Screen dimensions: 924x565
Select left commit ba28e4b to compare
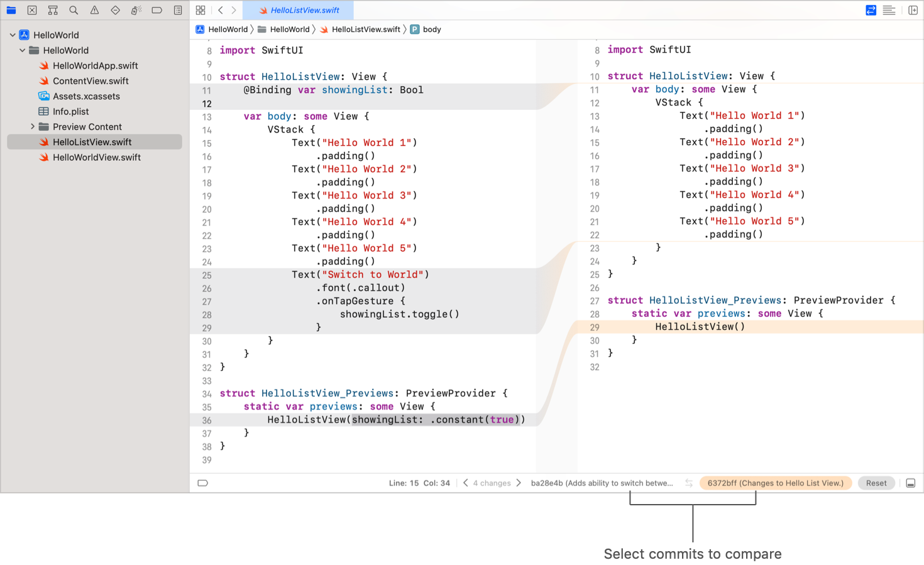tap(602, 483)
